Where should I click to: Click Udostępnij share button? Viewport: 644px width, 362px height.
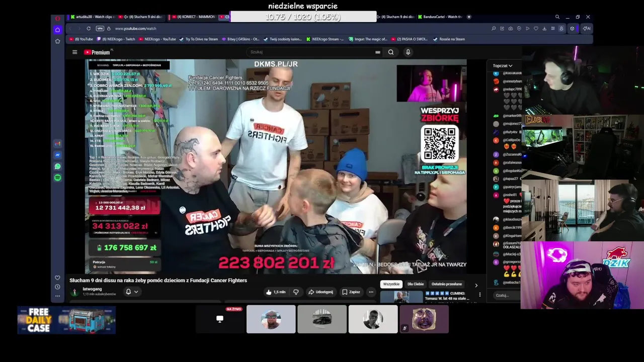(x=320, y=292)
